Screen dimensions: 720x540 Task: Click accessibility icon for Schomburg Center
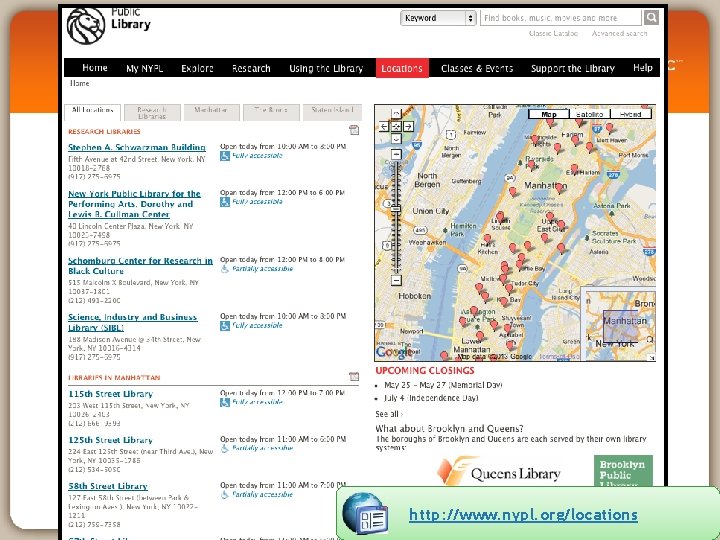pyautogui.click(x=225, y=269)
